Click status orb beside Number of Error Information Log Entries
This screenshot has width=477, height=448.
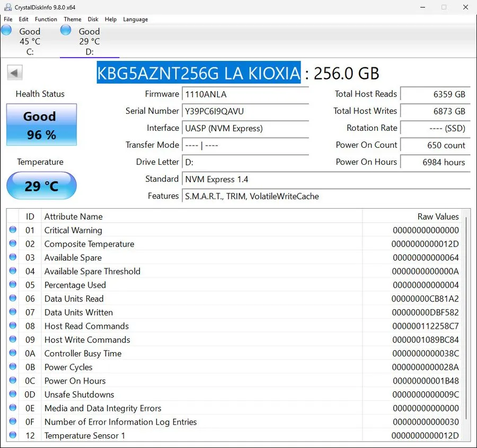click(x=13, y=421)
